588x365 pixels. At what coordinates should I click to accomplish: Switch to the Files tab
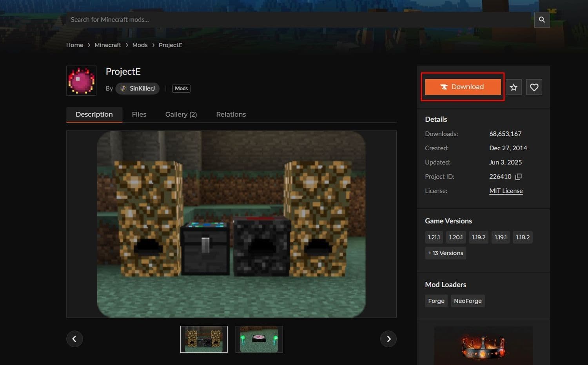pos(139,114)
